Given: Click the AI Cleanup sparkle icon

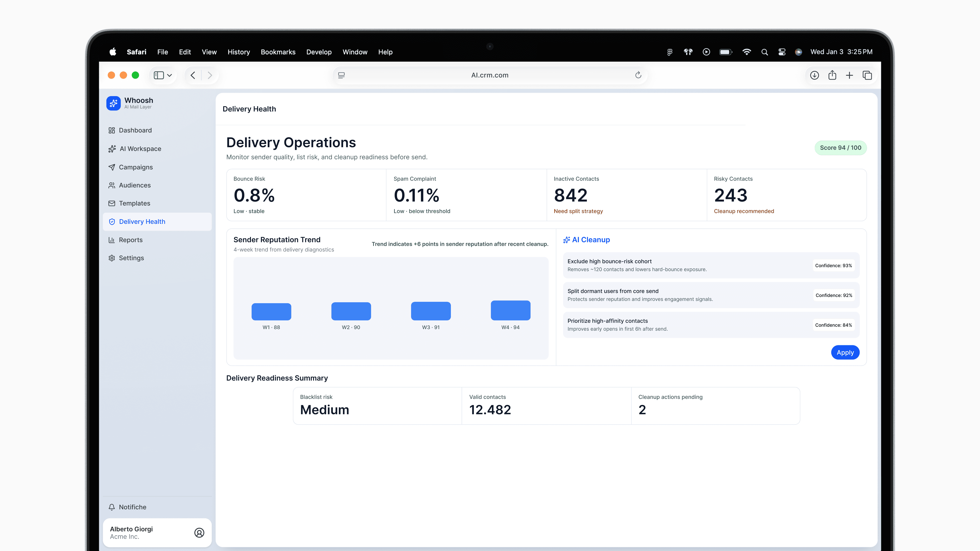Looking at the screenshot, I should (x=567, y=240).
